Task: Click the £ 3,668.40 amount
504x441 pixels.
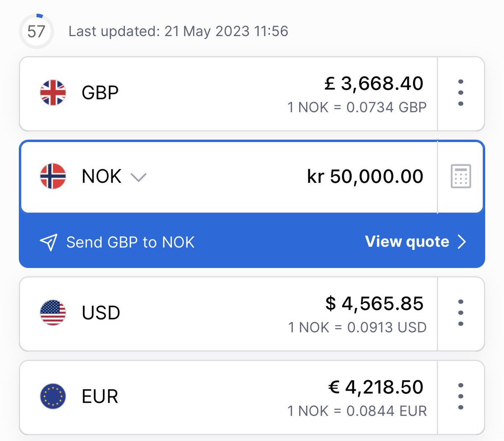Action: tap(374, 83)
